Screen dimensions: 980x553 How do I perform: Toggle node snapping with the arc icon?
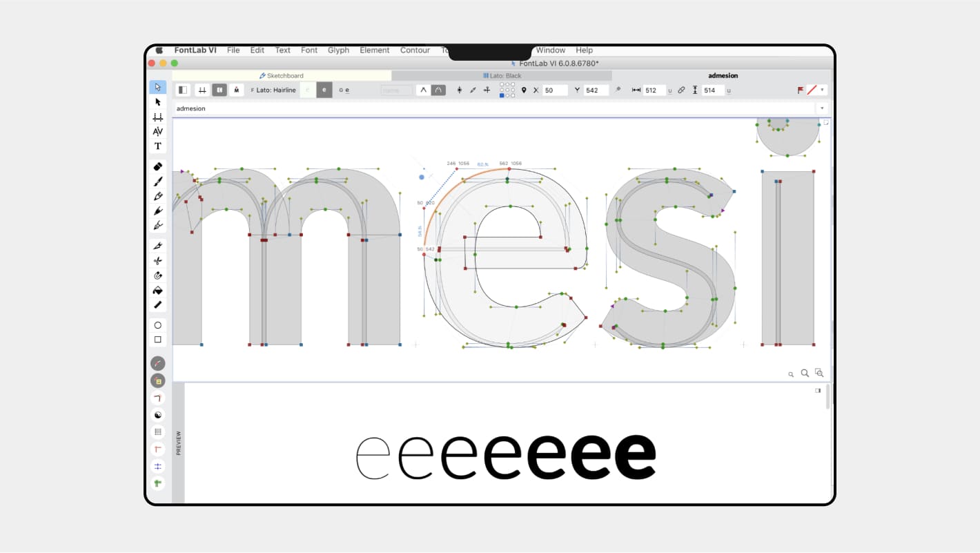coord(440,90)
